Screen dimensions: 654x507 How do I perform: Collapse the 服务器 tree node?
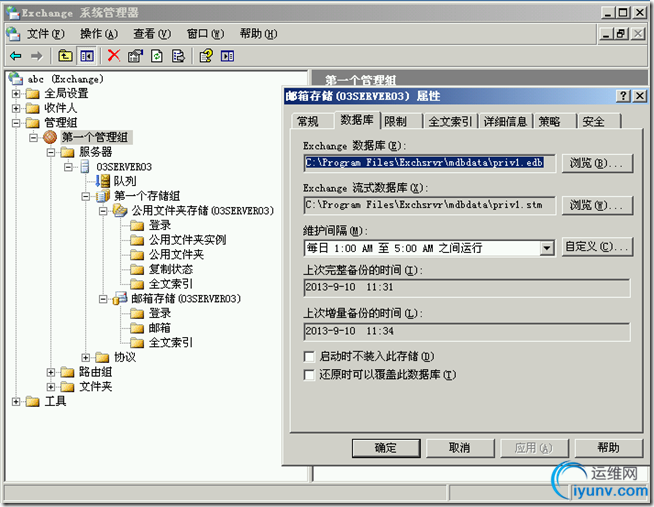pyautogui.click(x=50, y=152)
